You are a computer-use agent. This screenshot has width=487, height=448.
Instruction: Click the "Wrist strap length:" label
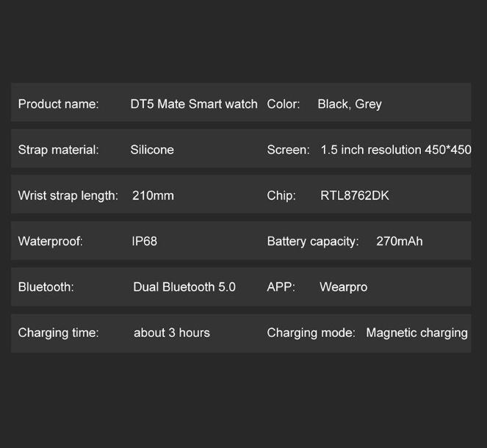tap(68, 195)
